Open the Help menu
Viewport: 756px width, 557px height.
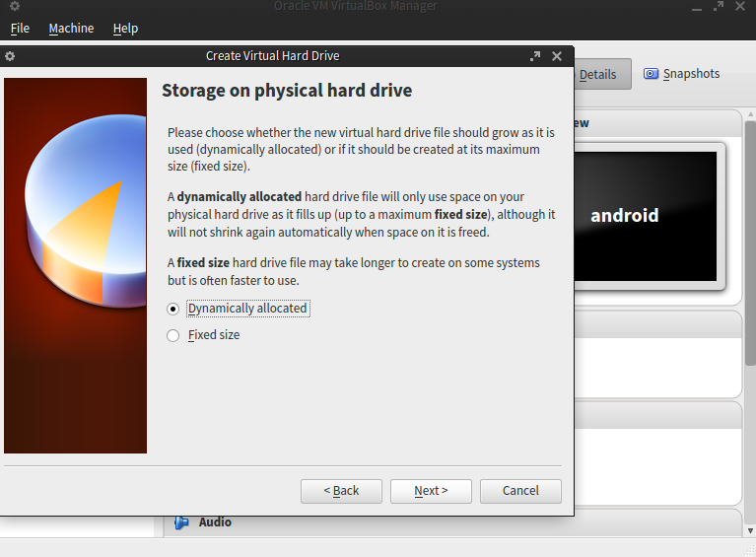click(x=125, y=29)
